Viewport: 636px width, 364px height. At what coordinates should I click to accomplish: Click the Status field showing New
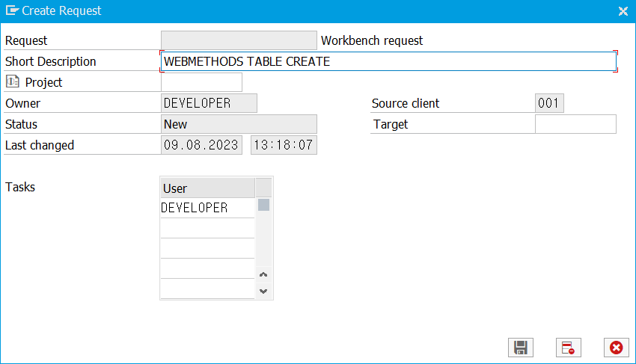click(239, 124)
